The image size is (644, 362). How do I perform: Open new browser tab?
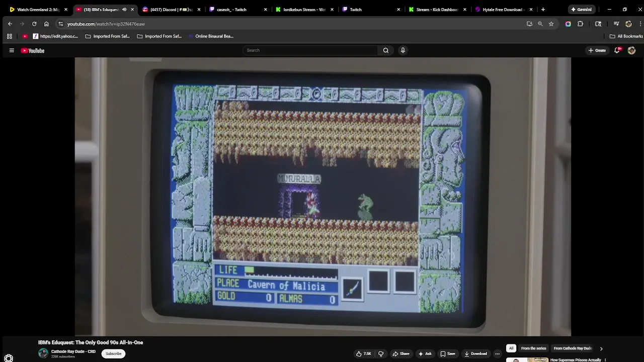coord(543,10)
